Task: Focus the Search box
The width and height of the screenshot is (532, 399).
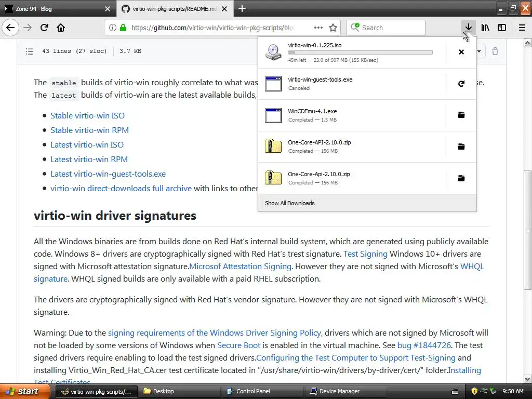Action: pyautogui.click(x=385, y=28)
